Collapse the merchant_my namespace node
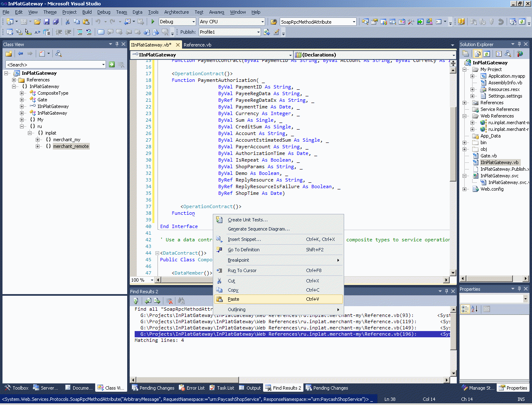 38,140
